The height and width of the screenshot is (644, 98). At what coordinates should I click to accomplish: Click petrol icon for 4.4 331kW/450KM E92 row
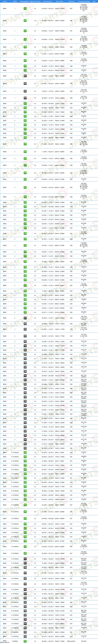(25, 308)
